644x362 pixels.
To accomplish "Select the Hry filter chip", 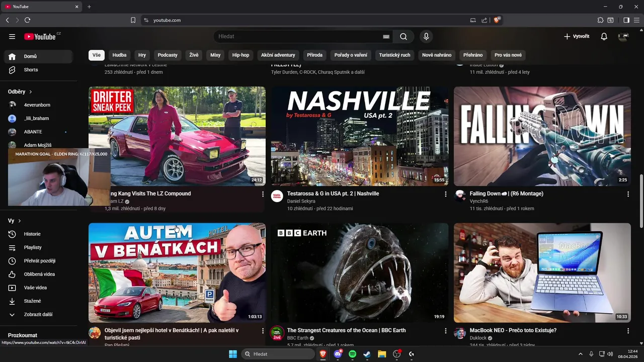I will click(x=142, y=55).
